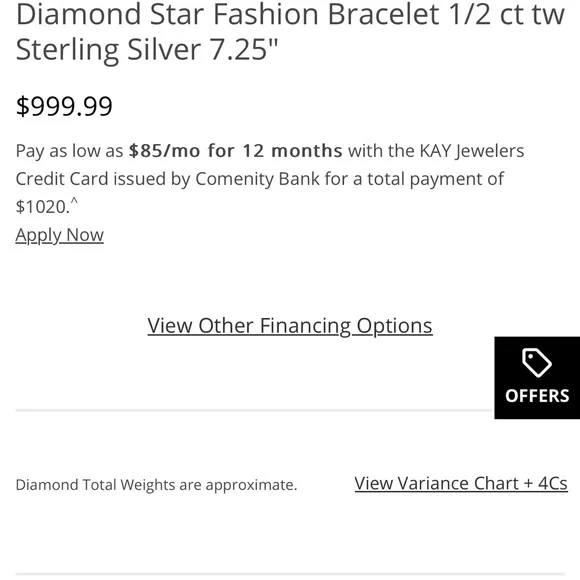Viewport: 580px width, 580px height.
Task: Open View Other Financing Options
Action: [x=290, y=326]
